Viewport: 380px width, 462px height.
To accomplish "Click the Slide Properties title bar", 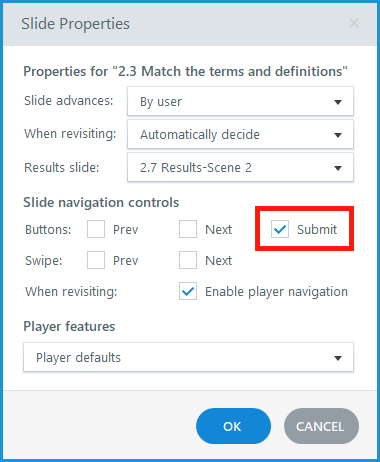I will pyautogui.click(x=190, y=24).
